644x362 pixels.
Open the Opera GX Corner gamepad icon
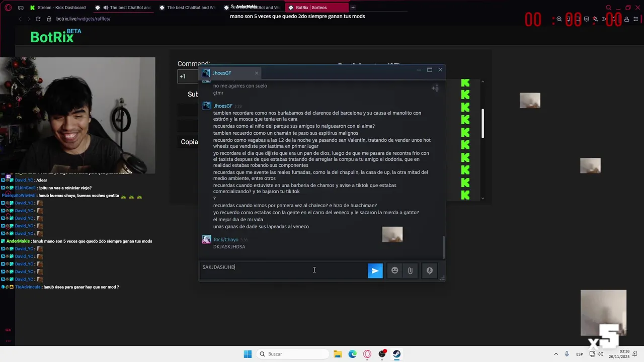(21, 8)
